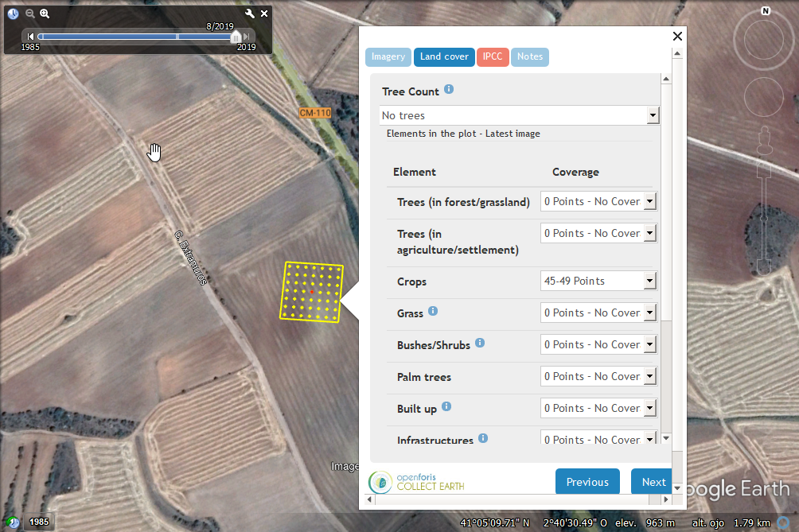Open Trees (in agriculture/settlement) coverage dropdown
The image size is (799, 532).
tap(598, 233)
